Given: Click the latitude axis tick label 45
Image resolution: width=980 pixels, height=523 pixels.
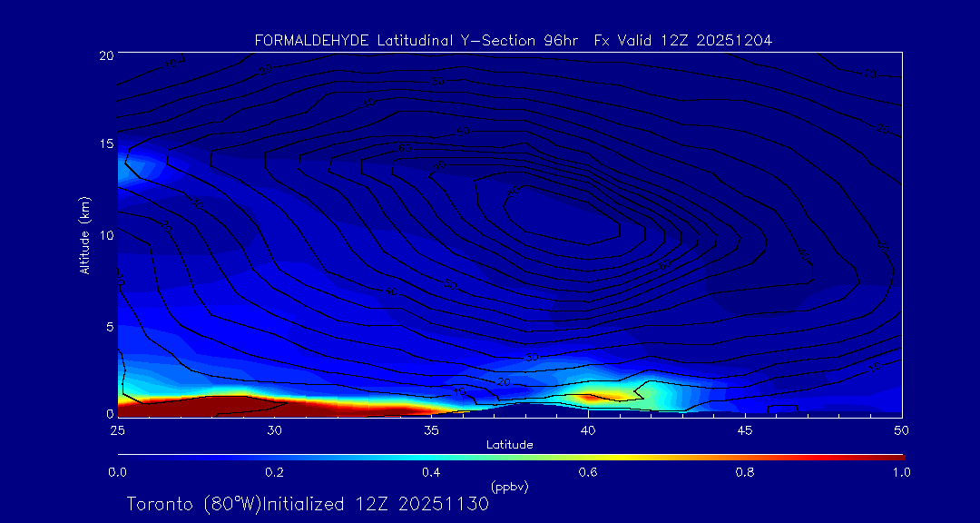Looking at the screenshot, I should click(x=744, y=430).
